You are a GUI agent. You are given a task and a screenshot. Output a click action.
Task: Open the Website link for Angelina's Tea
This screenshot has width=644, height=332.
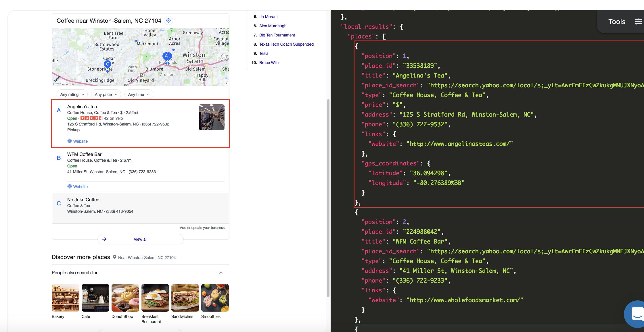[x=81, y=141]
